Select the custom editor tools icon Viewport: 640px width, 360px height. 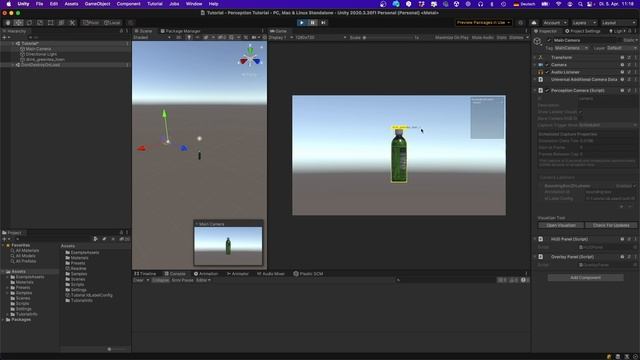point(72,23)
